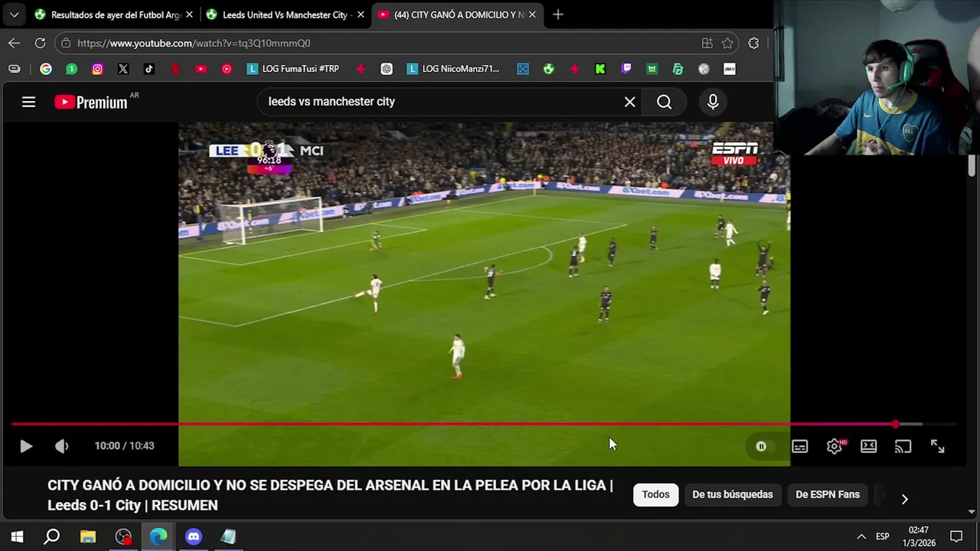Clear the search query with X

[x=629, y=102]
